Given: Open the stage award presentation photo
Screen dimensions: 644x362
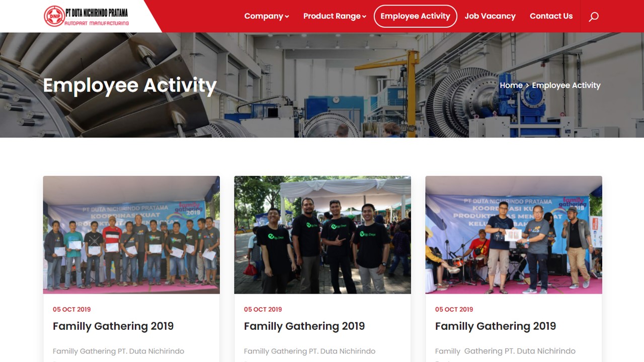Looking at the screenshot, I should tap(514, 235).
